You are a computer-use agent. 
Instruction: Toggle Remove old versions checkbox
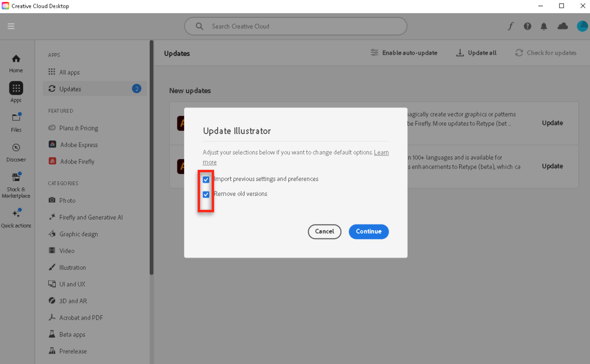click(x=206, y=194)
